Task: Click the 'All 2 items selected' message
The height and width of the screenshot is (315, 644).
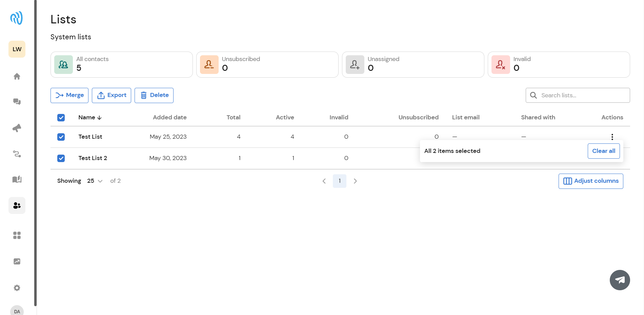Action: [x=452, y=151]
